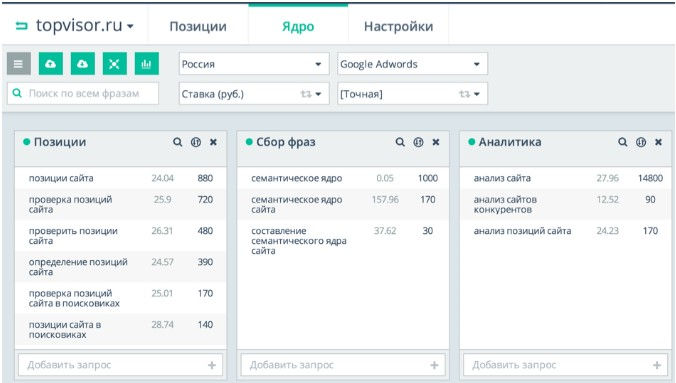The image size is (676, 383).
Task: Select the phrase проверка позиций сайта
Action: pyautogui.click(x=70, y=204)
